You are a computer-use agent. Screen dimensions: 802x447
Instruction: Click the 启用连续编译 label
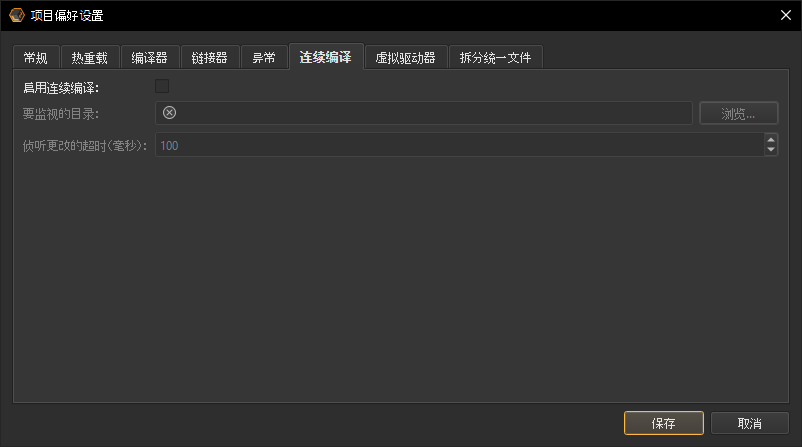coord(61,88)
